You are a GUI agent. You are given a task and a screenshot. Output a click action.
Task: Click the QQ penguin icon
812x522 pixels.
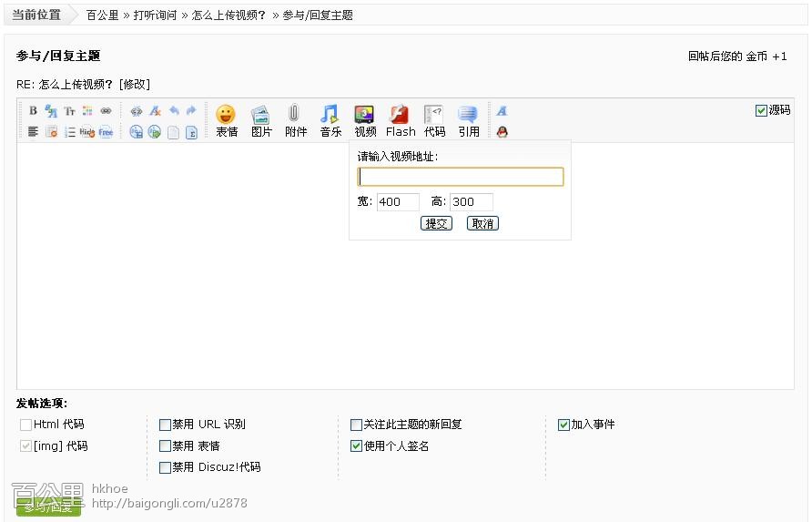502,132
